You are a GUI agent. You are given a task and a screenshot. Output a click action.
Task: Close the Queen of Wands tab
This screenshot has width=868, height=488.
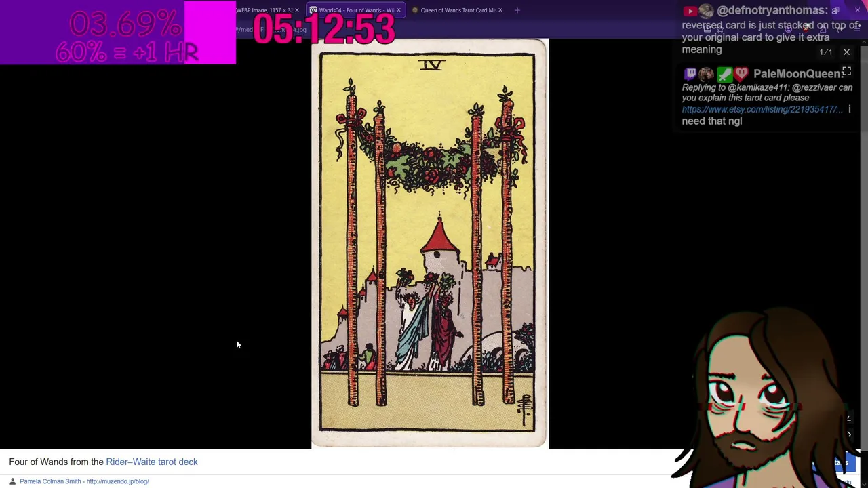[500, 10]
